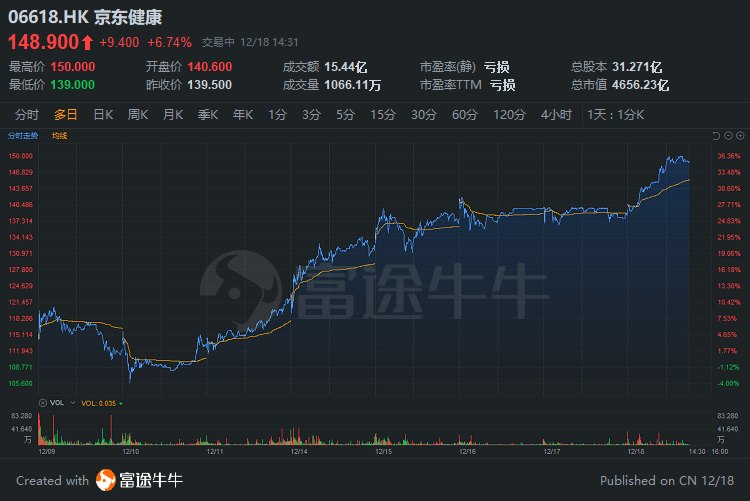Click the volume value 1066.11万
This screenshot has width=750, height=501.
(x=353, y=85)
